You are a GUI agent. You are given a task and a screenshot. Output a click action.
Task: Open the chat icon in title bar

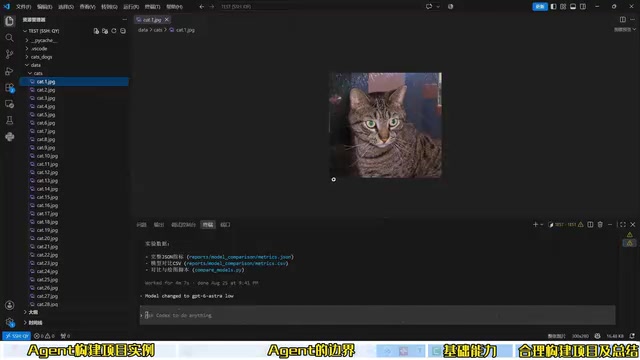[429, 7]
